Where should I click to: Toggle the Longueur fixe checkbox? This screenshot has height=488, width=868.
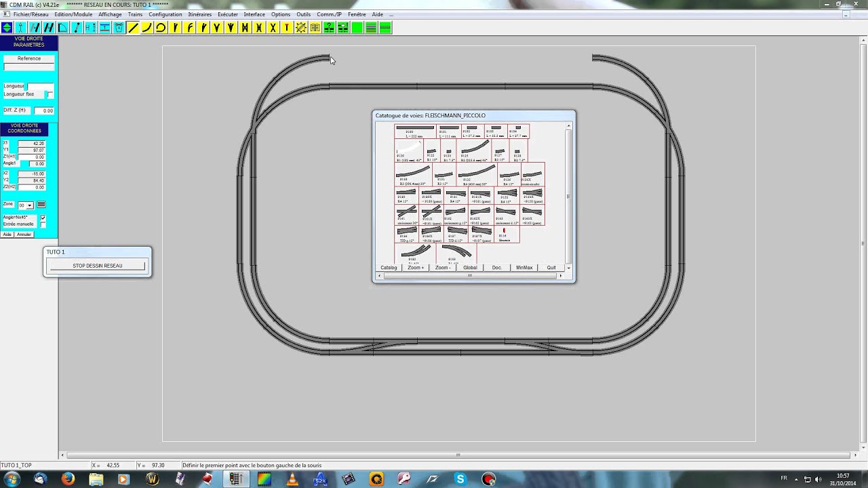[50, 94]
